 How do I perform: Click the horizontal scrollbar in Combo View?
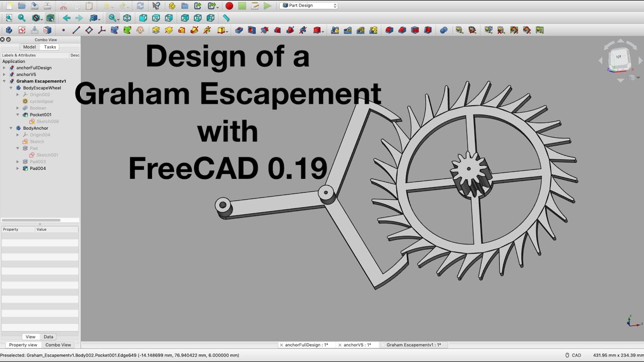31,220
